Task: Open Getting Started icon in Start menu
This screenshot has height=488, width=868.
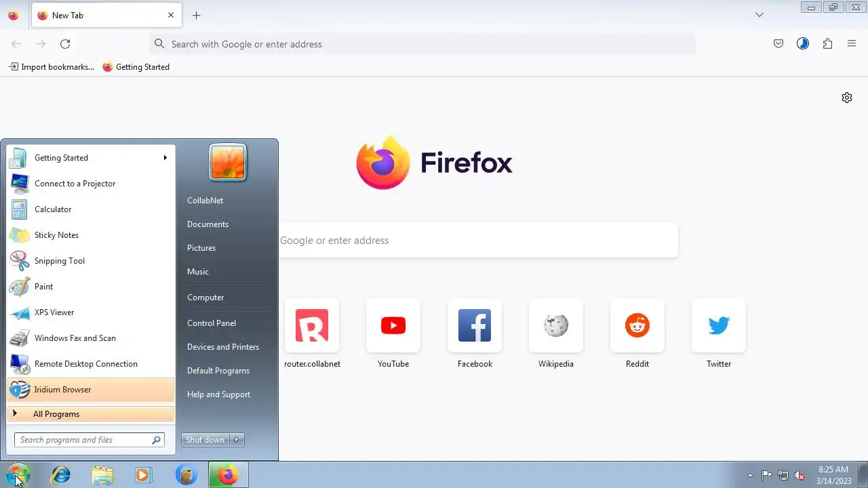Action: (19, 158)
